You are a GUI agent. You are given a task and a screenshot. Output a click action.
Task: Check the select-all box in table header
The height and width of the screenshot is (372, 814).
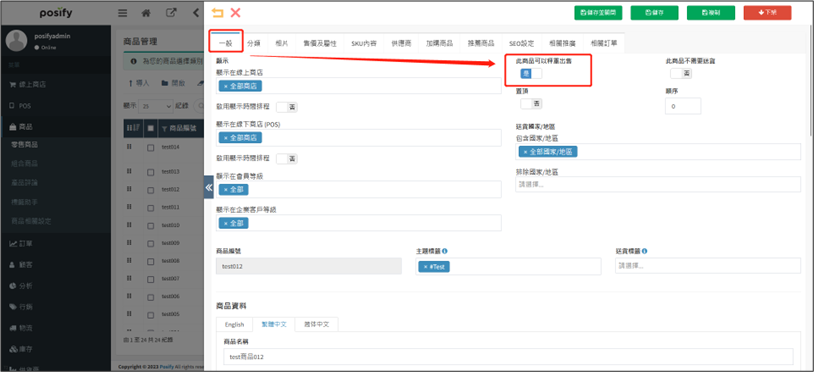coord(151,128)
